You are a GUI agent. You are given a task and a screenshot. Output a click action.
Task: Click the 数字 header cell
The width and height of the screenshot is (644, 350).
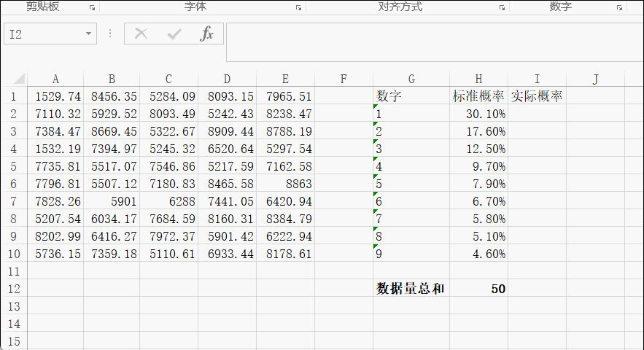[x=411, y=96]
